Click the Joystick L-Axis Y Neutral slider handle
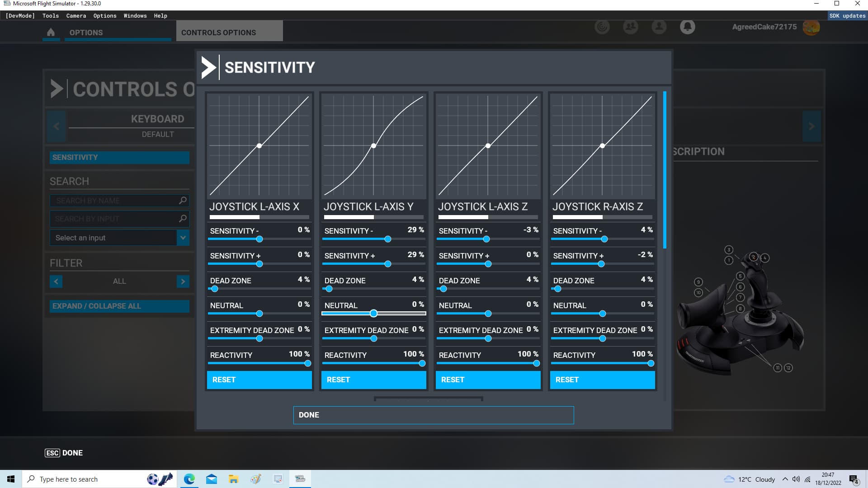Screen dimensions: 868x488 click(x=373, y=313)
